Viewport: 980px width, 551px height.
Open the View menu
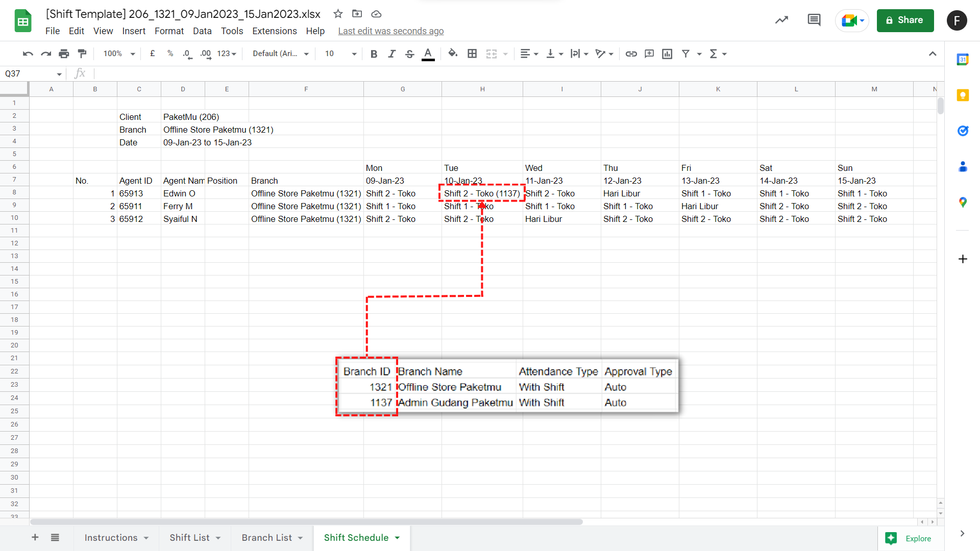pyautogui.click(x=103, y=31)
